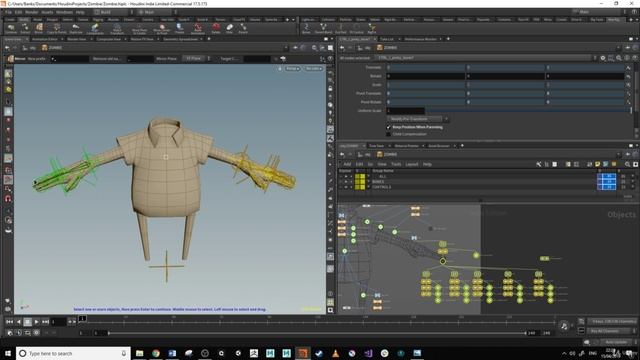Expand the viewport path dropdown arrow

[x=286, y=48]
